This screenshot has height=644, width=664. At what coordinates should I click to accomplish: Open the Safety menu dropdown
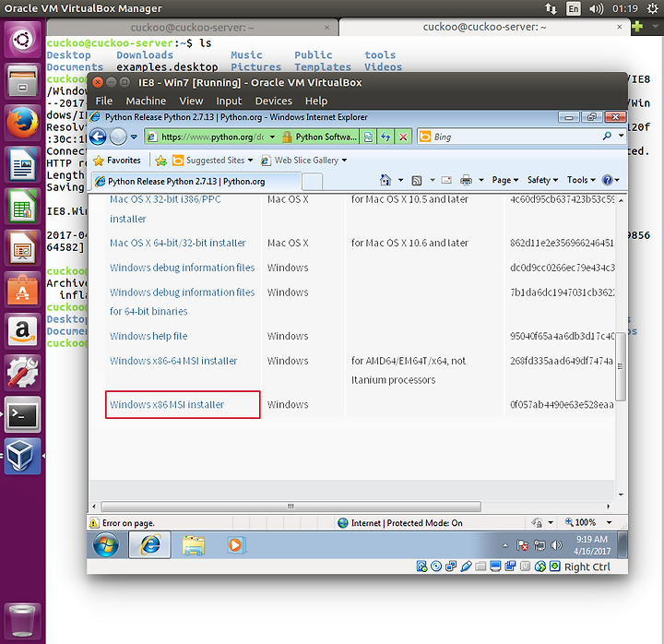click(542, 180)
